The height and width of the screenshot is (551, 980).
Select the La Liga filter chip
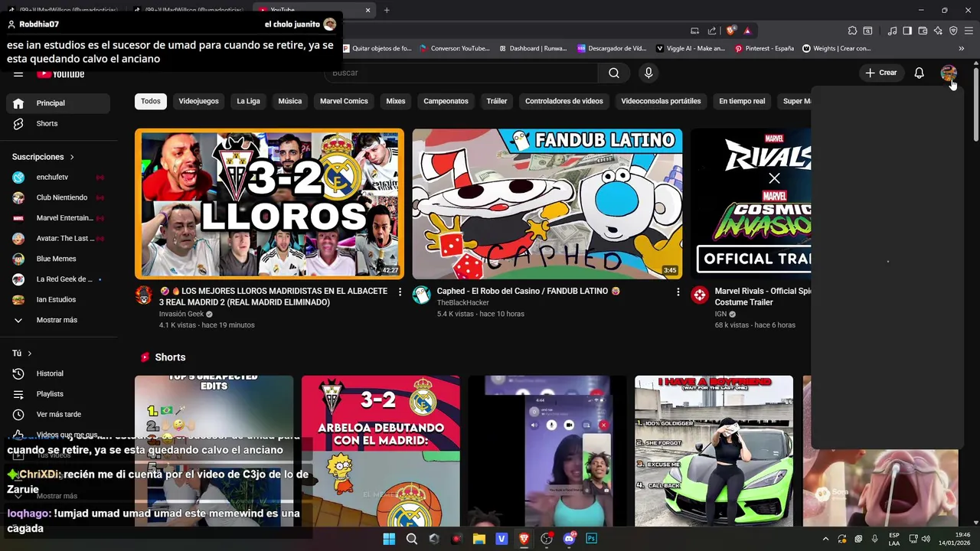point(248,101)
